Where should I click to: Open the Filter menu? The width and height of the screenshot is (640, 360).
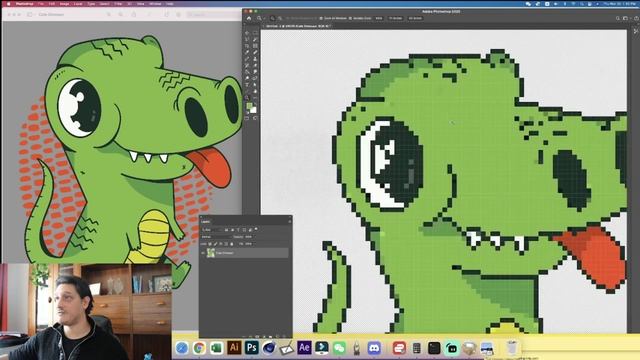tap(118, 4)
